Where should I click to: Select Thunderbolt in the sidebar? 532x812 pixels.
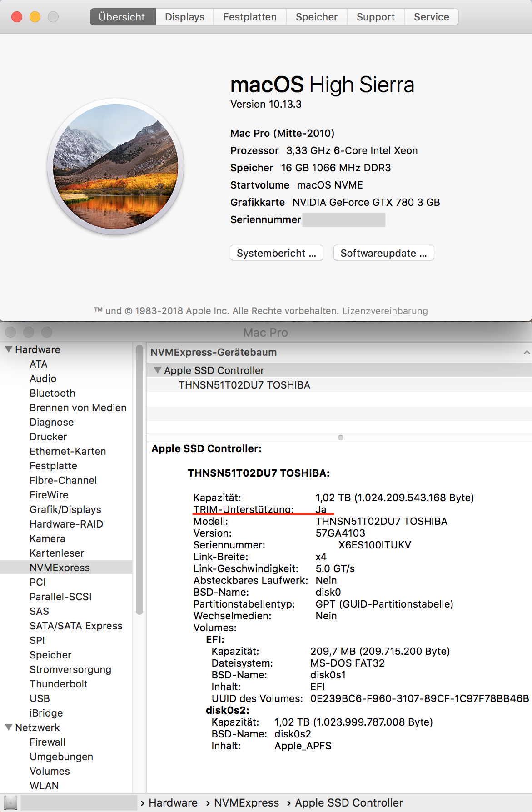[59, 684]
